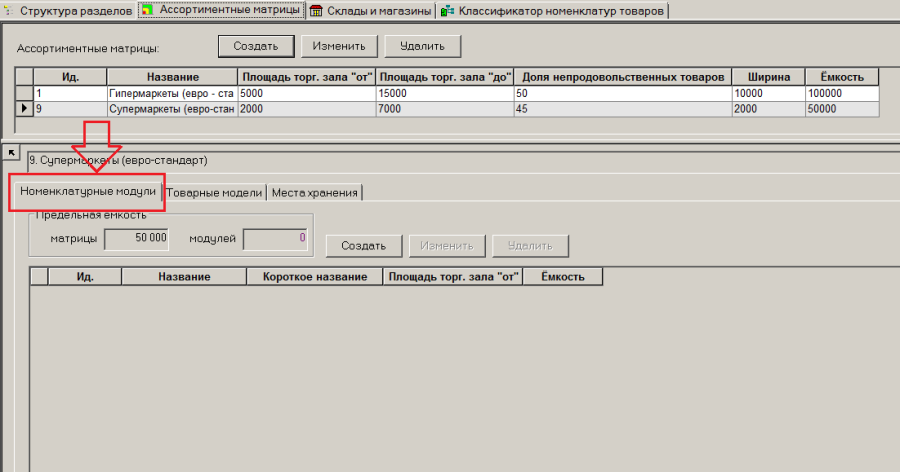The image size is (900, 472).
Task: Open Классификатор номенклатур товаров tab
Action: (x=553, y=10)
